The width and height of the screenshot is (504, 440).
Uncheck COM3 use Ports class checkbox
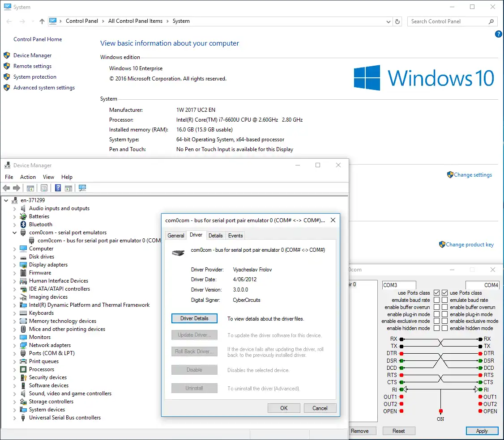click(436, 293)
